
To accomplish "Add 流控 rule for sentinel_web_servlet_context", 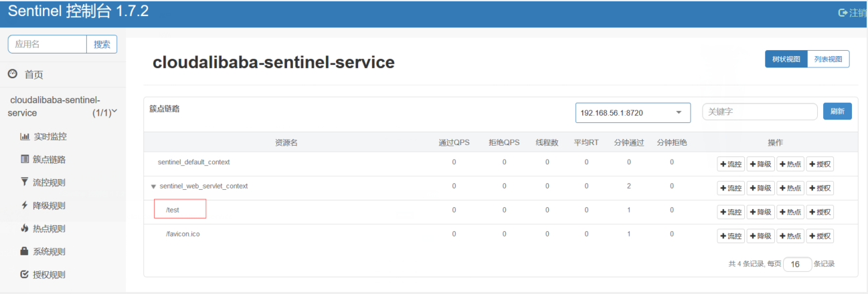I will (x=731, y=188).
